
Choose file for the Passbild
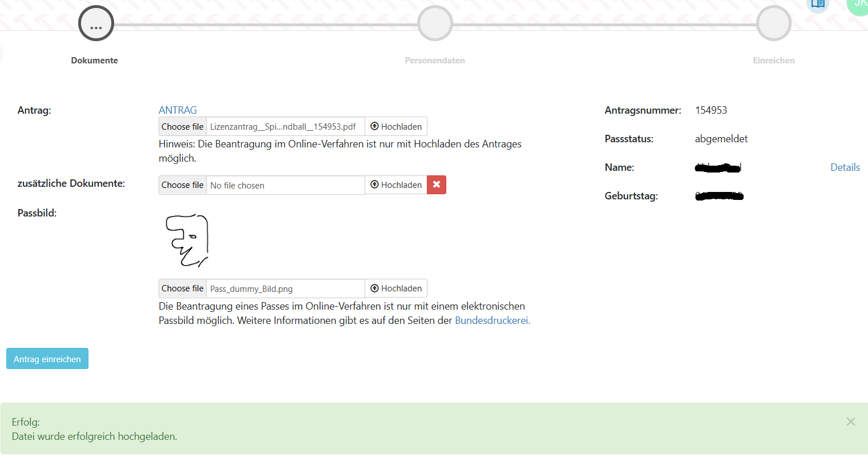coord(182,288)
